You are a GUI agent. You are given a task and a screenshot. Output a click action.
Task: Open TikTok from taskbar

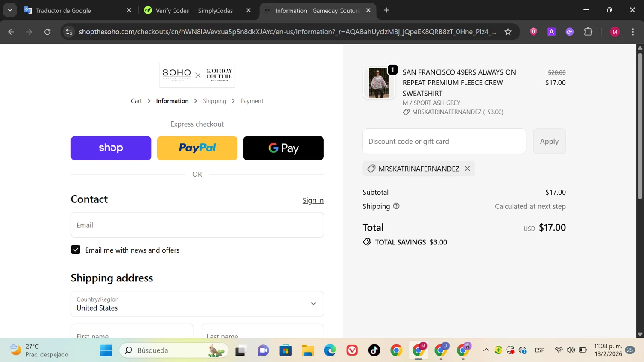click(x=374, y=350)
